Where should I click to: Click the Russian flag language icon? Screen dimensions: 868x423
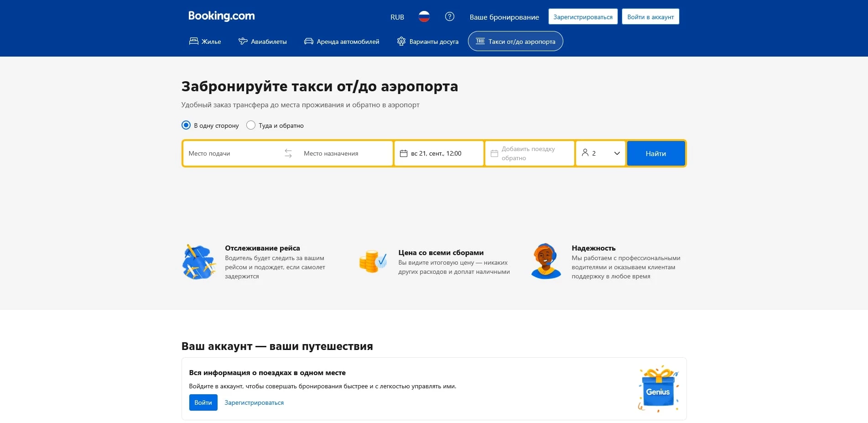[424, 16]
